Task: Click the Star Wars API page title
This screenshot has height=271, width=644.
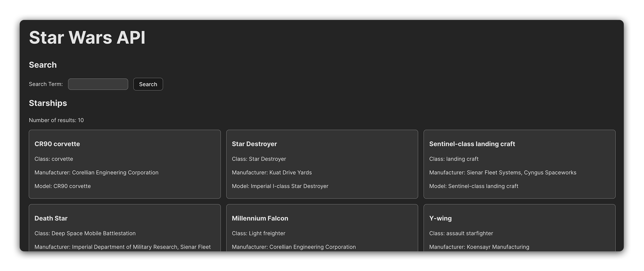Action: [x=87, y=37]
